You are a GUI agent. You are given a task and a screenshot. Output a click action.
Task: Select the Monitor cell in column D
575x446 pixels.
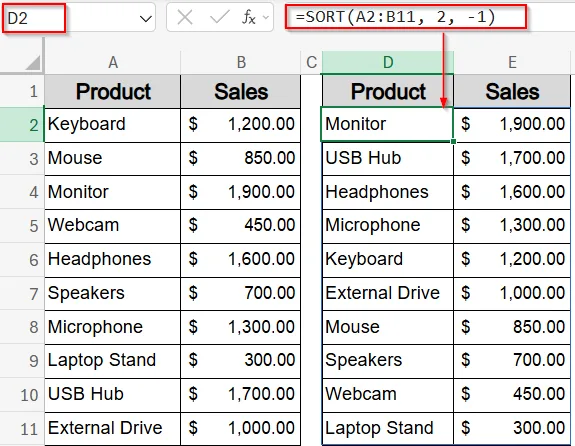(387, 124)
